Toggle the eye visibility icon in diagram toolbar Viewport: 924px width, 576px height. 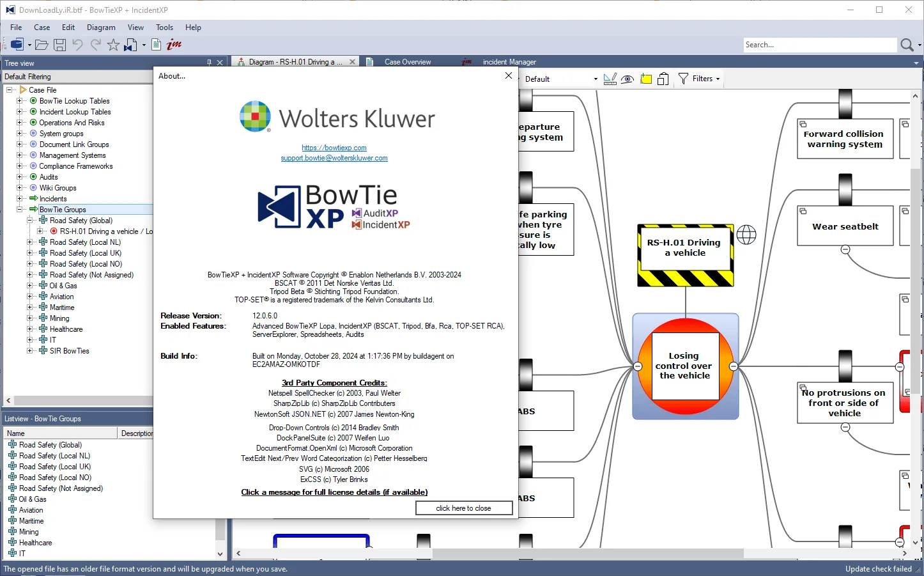pos(628,79)
